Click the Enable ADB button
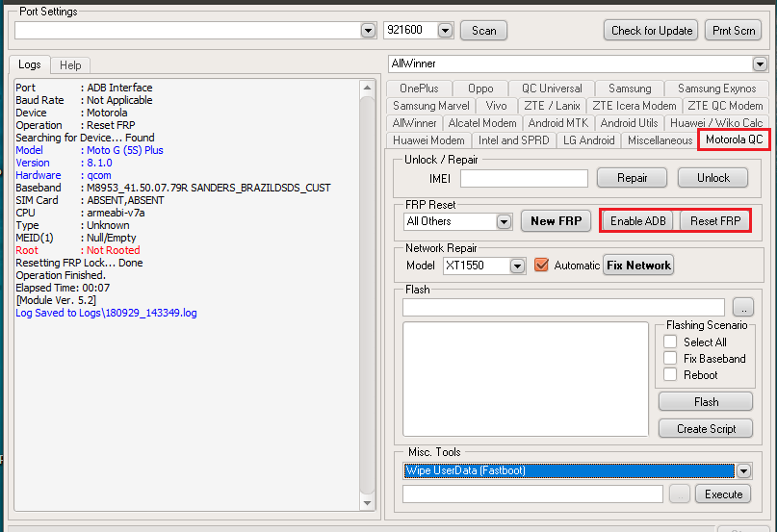 (637, 221)
